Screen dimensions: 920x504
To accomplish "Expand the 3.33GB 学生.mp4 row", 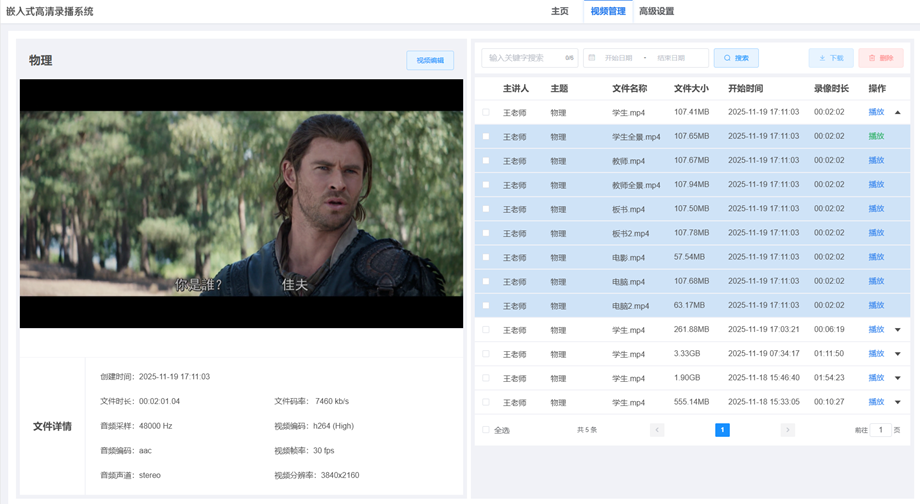I will point(898,354).
